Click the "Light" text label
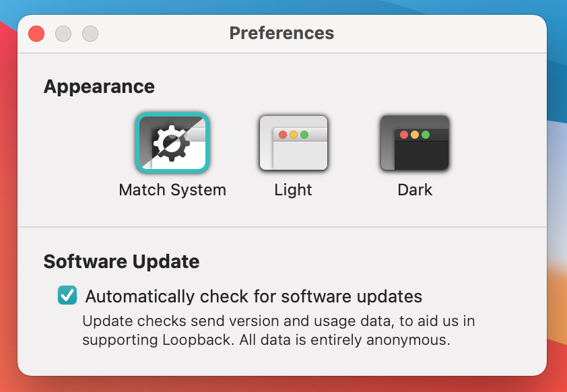 coord(293,190)
